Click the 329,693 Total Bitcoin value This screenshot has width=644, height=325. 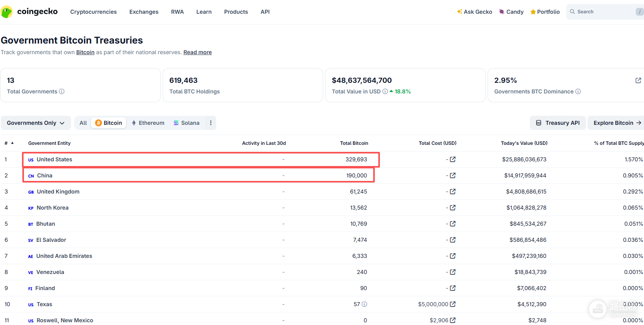(356, 159)
